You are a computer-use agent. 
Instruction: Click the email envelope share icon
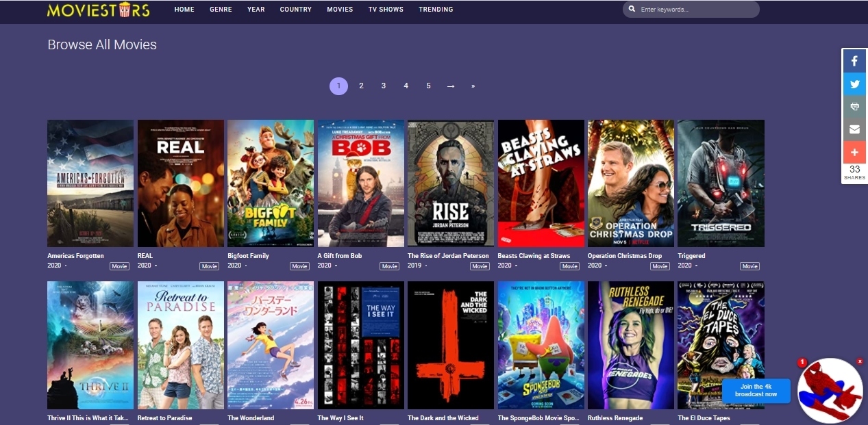coord(854,129)
